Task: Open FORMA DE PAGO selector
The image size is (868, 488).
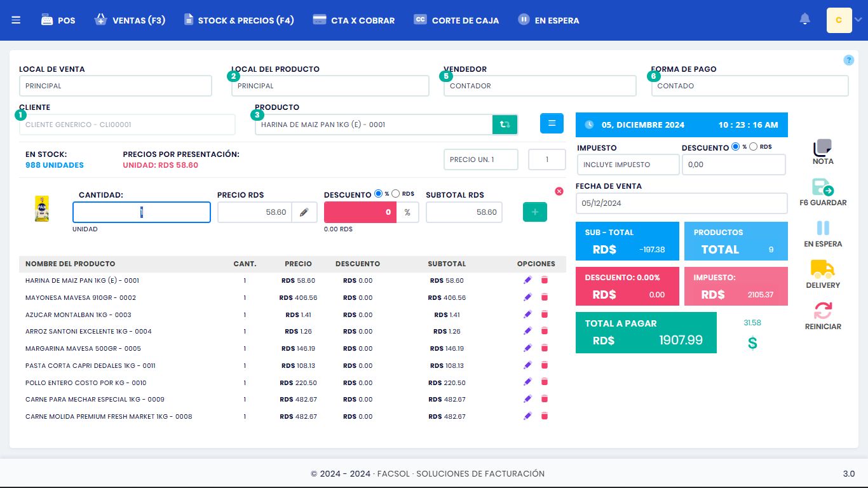Action: 750,86
